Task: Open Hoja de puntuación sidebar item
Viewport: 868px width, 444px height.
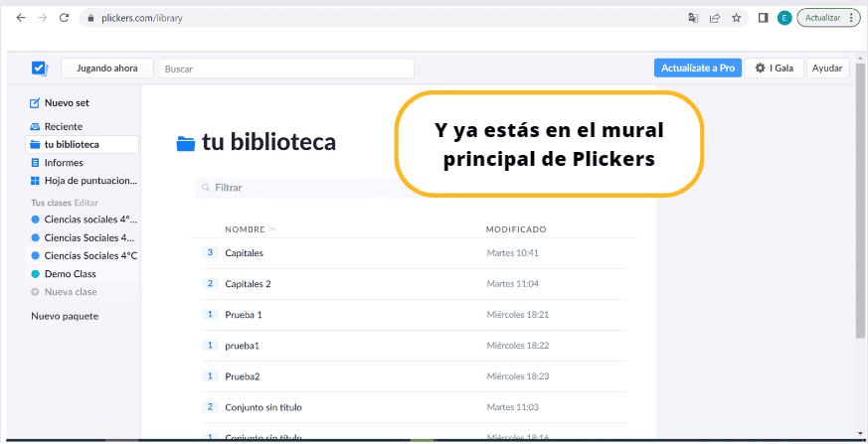Action: [x=90, y=181]
